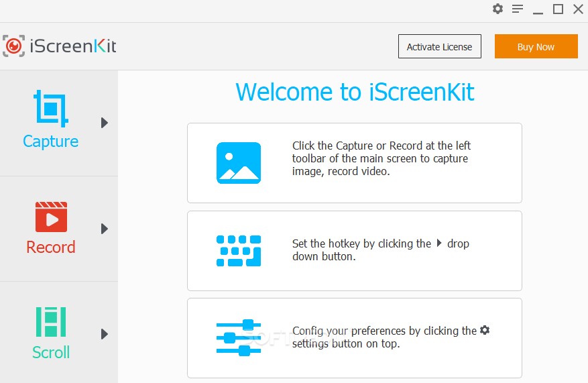
Task: Click the picture icon in first card
Action: [239, 163]
